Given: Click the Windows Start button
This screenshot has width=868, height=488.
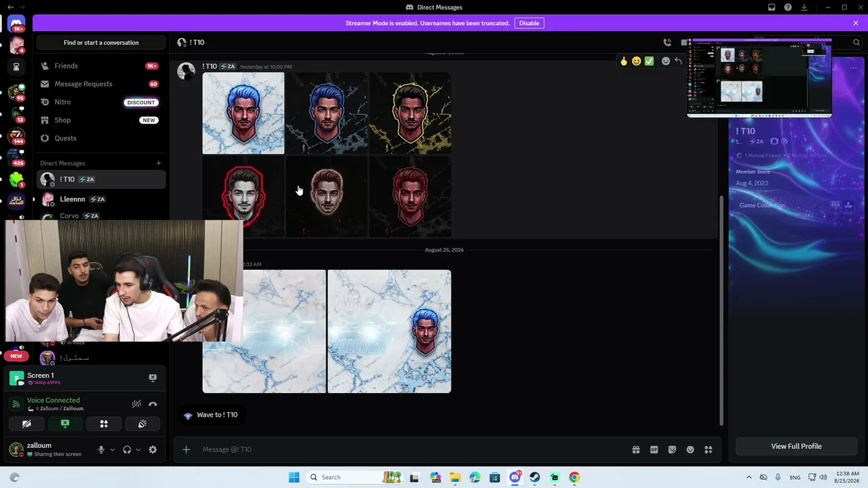Looking at the screenshot, I should coord(294,477).
